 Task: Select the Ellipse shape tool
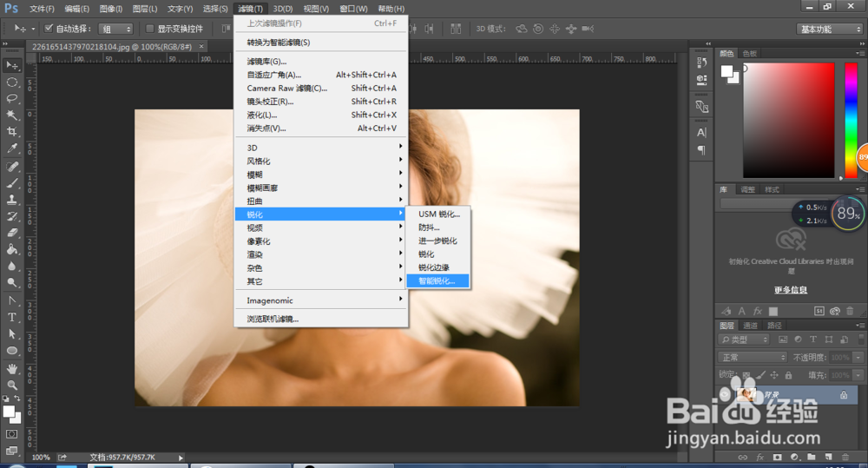[x=11, y=351]
